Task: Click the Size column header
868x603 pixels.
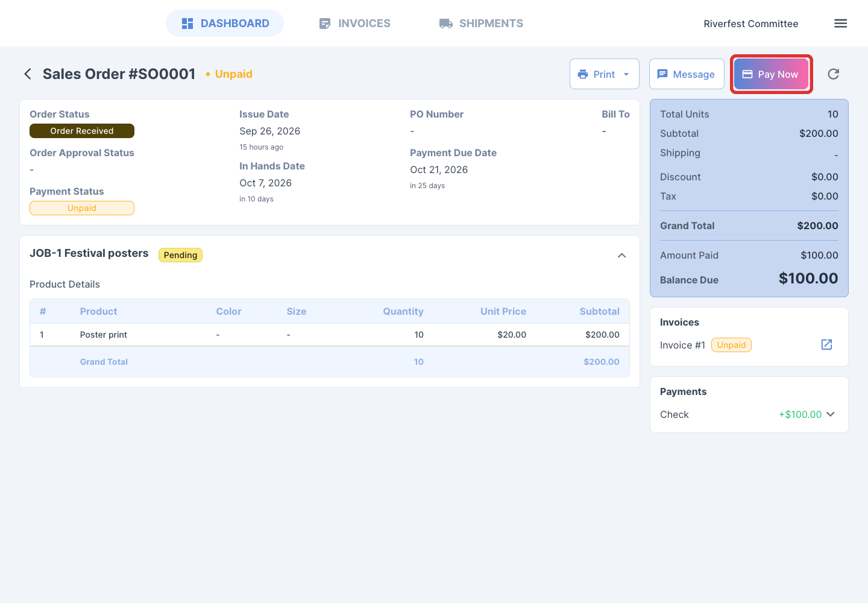Action: pyautogui.click(x=296, y=311)
